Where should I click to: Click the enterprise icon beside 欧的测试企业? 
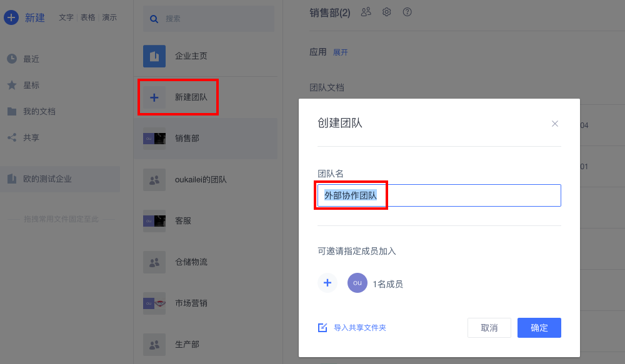click(x=12, y=179)
